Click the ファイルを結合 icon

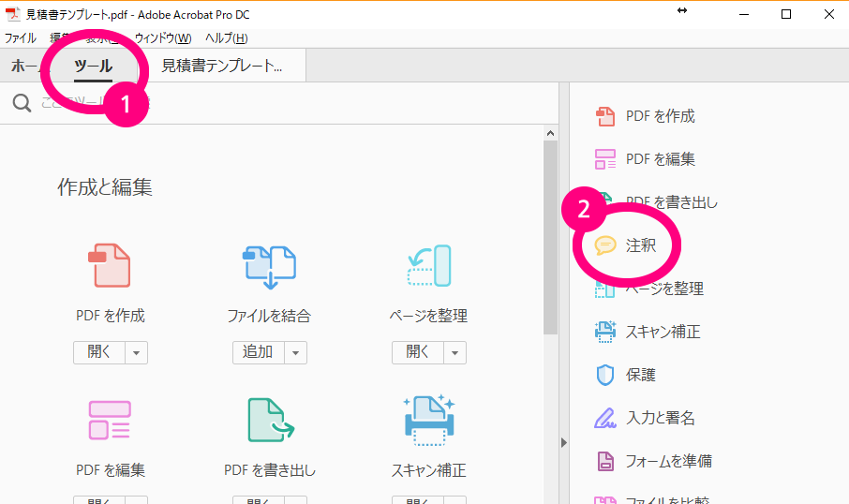coord(269,267)
